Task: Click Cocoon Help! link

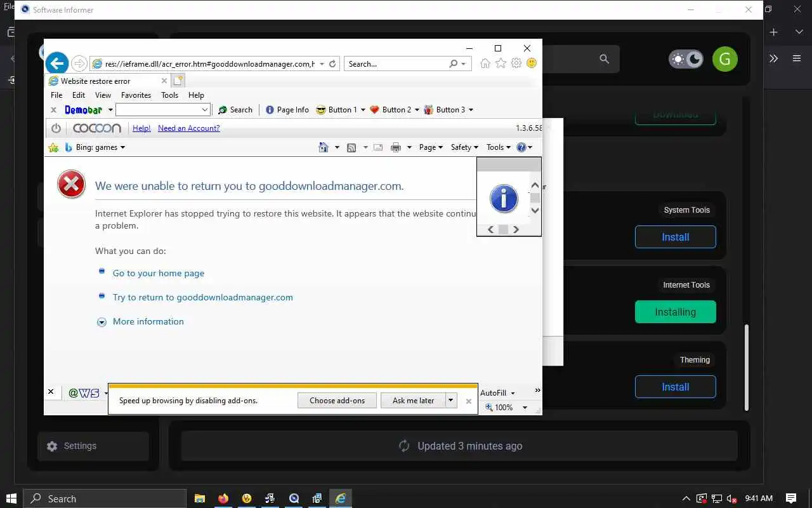Action: click(141, 128)
